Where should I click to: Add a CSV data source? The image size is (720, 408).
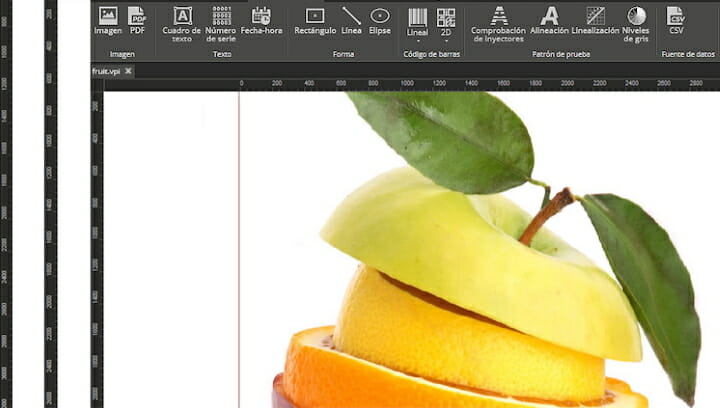(x=676, y=21)
